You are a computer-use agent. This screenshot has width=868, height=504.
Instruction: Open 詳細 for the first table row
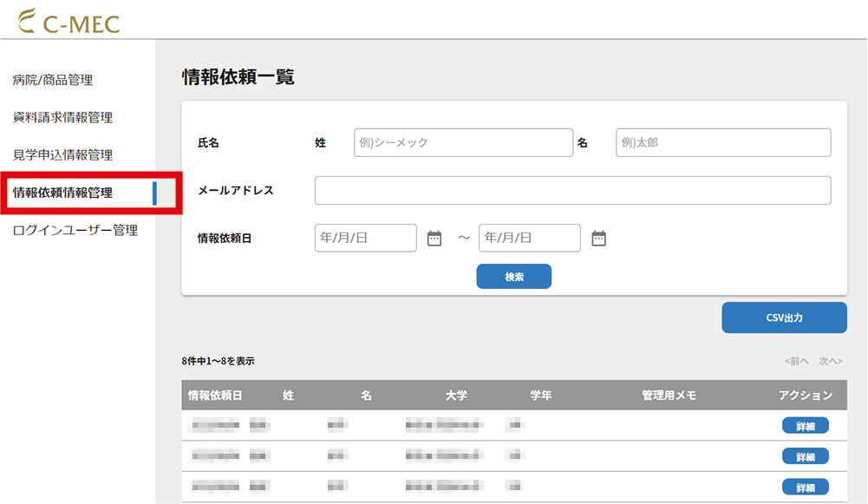tap(806, 426)
